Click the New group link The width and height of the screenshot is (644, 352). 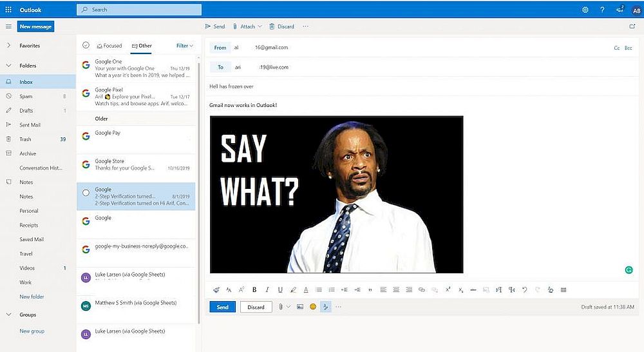click(32, 331)
